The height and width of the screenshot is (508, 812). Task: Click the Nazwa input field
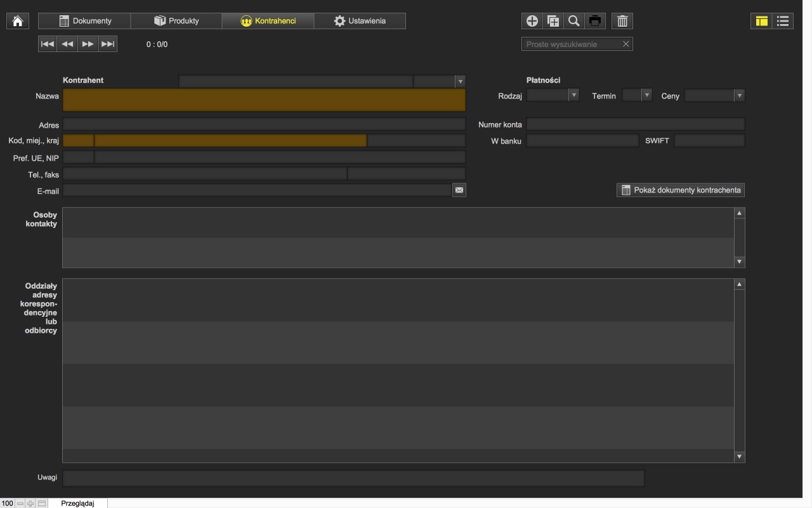(264, 100)
